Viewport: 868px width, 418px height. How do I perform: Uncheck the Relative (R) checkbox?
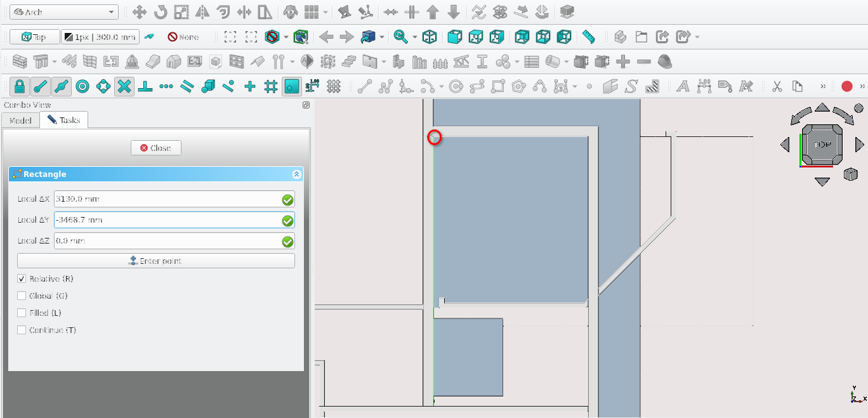(22, 279)
